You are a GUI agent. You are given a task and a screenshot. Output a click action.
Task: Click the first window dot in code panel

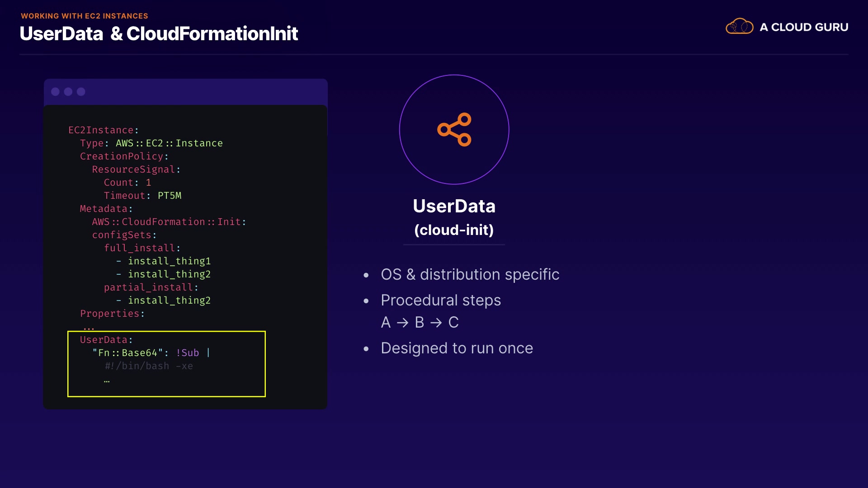click(55, 92)
